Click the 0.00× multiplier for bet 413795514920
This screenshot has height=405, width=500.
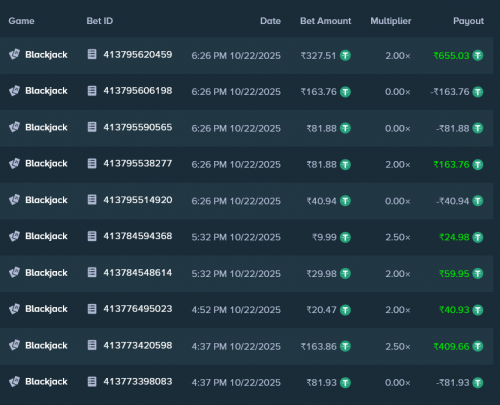(x=398, y=201)
